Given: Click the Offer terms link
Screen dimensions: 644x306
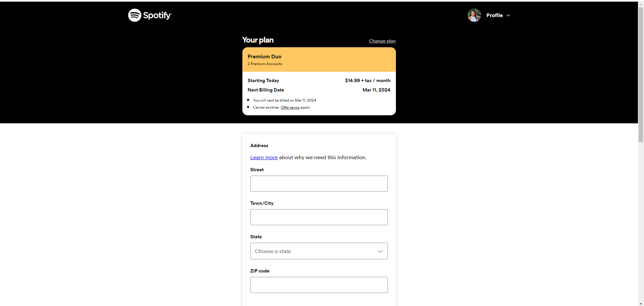Looking at the screenshot, I should [x=290, y=107].
